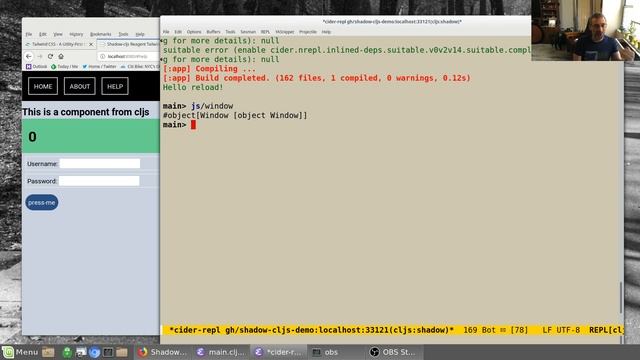Open the Today / Me bookmark
This screenshot has height=360, width=640.
tap(64, 67)
